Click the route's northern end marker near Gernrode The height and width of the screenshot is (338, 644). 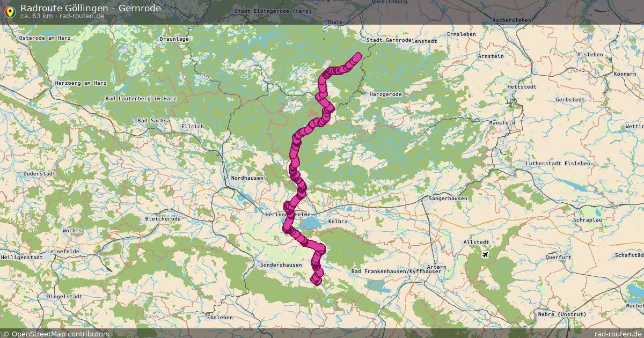357,56
